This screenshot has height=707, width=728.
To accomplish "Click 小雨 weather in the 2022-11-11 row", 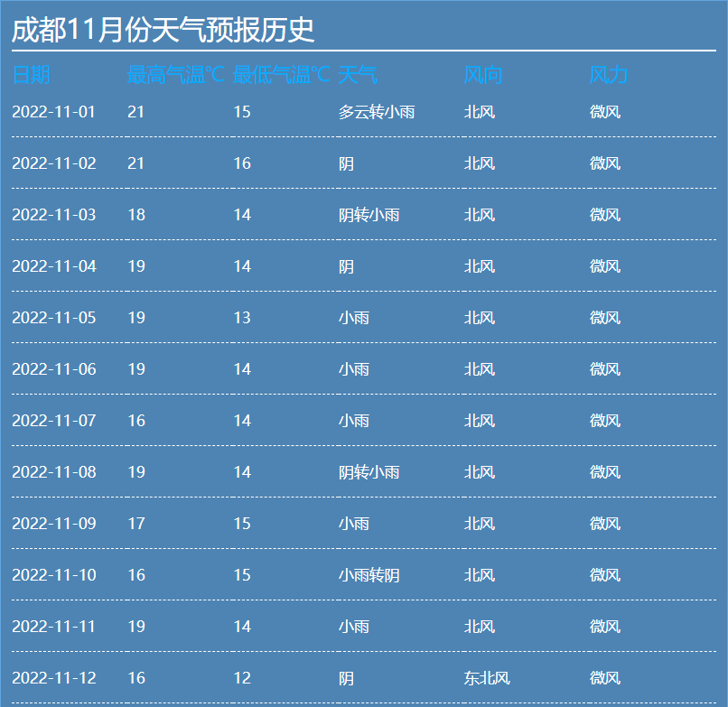I will (x=354, y=628).
